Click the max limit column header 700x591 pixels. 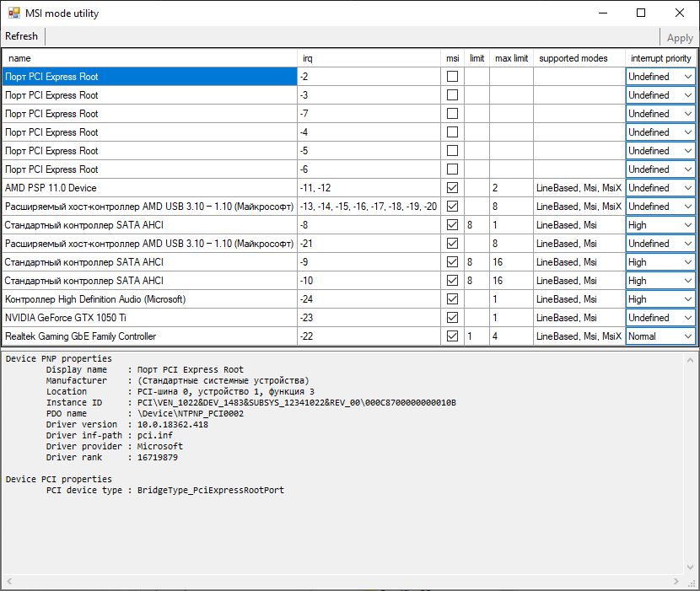coord(512,58)
